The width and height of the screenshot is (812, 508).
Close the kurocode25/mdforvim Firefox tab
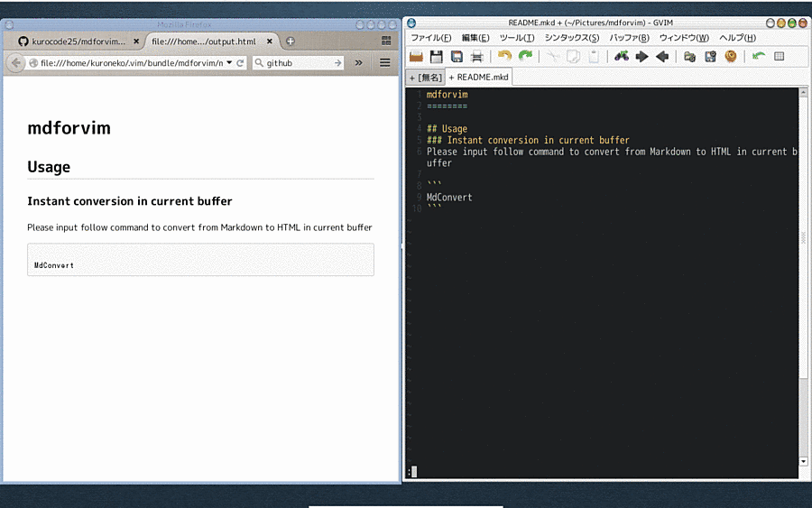tap(136, 42)
